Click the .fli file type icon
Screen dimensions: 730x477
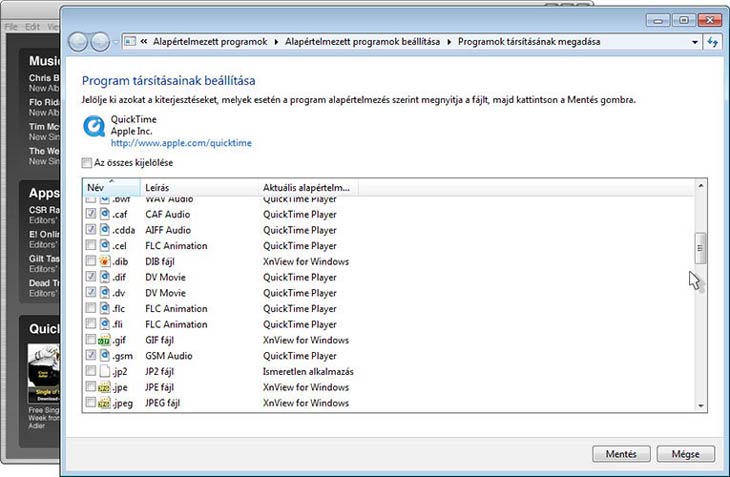[x=105, y=324]
